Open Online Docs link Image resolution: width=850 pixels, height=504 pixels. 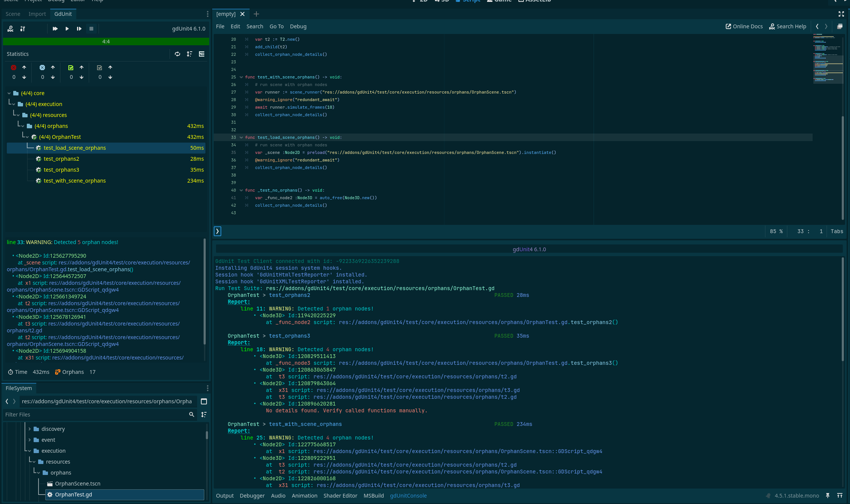point(744,26)
